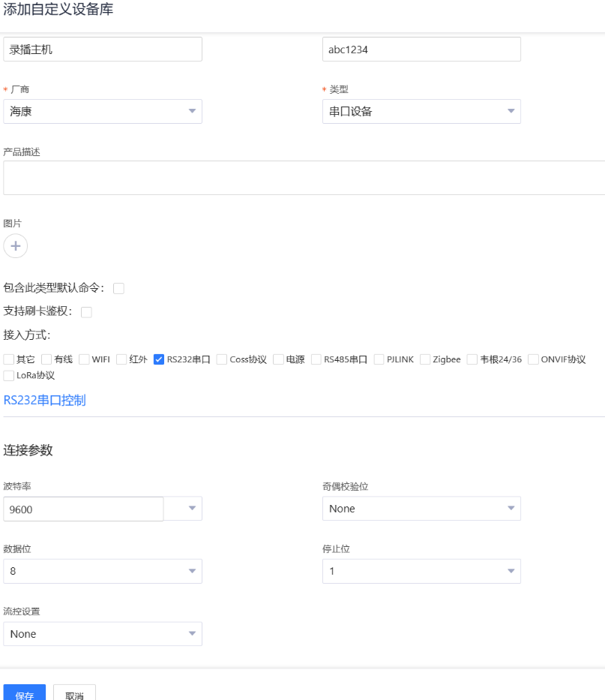Screen dimensions: 605x700
Task: Open the 波特率 dropdown arrow
Action: click(191, 509)
